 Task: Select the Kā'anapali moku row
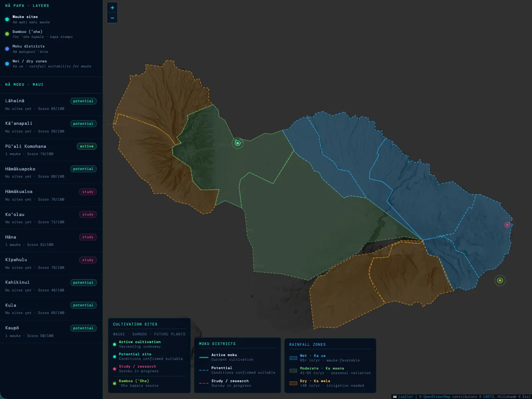coord(51,127)
